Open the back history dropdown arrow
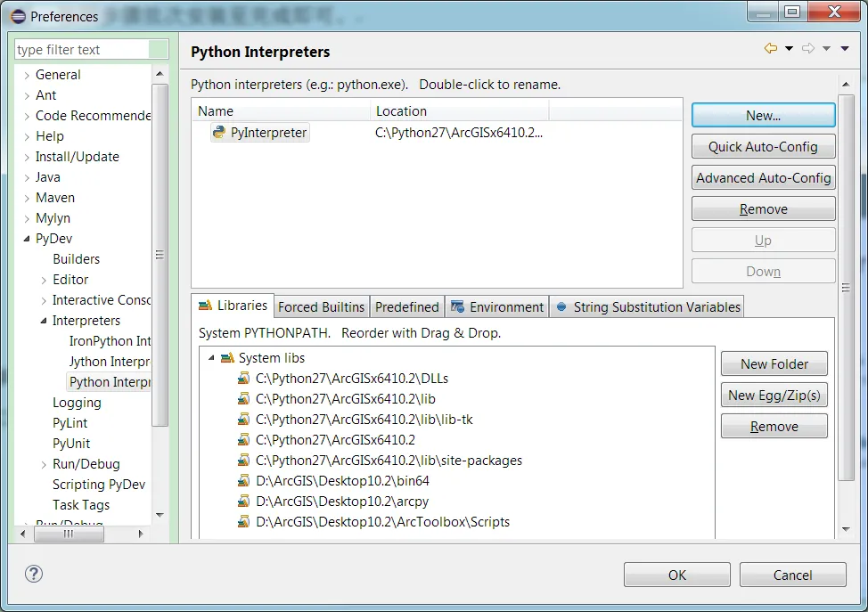Viewport: 868px width, 612px height. pos(789,49)
